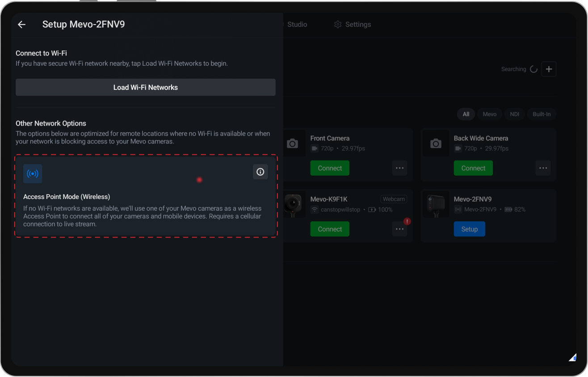Go back using the arrow icon
Screen dimensions: 588x377
coord(21,25)
